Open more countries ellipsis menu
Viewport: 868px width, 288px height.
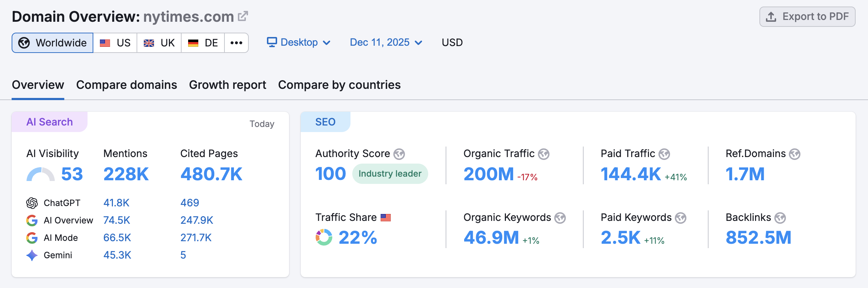(236, 43)
